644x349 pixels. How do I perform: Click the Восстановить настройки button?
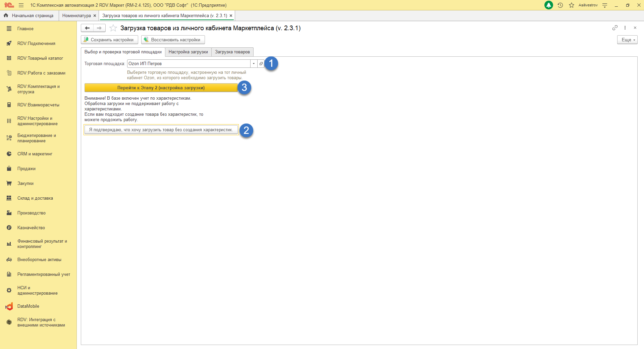tap(173, 40)
